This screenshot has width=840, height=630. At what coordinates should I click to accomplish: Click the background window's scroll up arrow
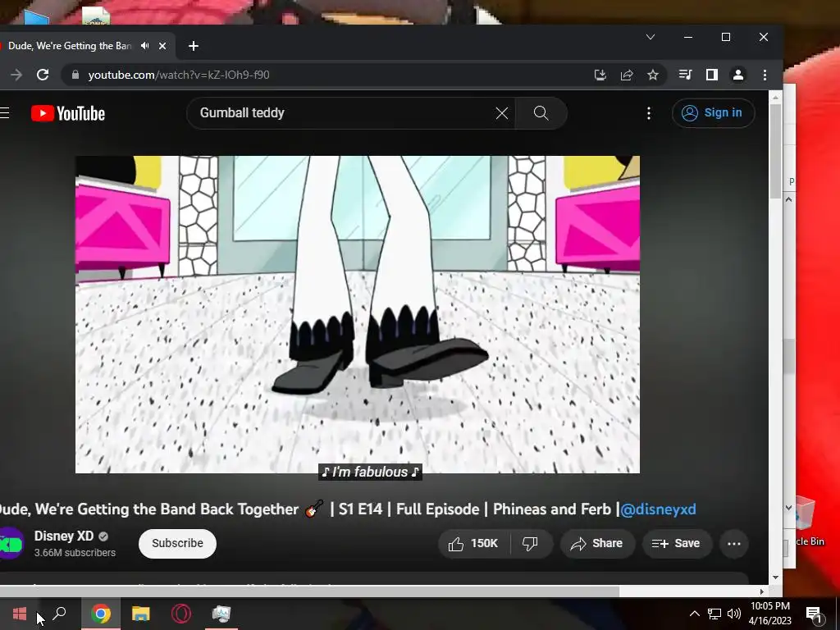[x=789, y=199]
